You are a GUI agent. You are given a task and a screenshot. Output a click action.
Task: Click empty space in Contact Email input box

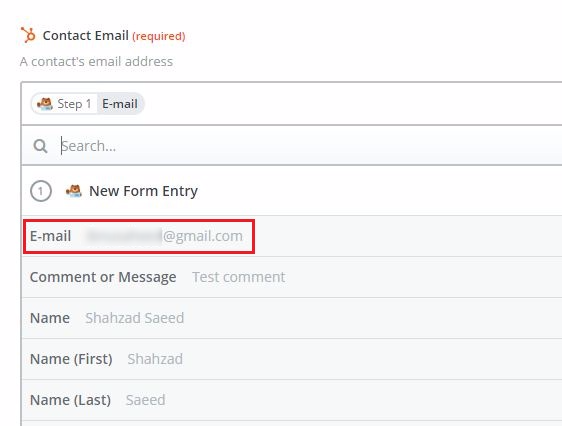[x=351, y=104]
